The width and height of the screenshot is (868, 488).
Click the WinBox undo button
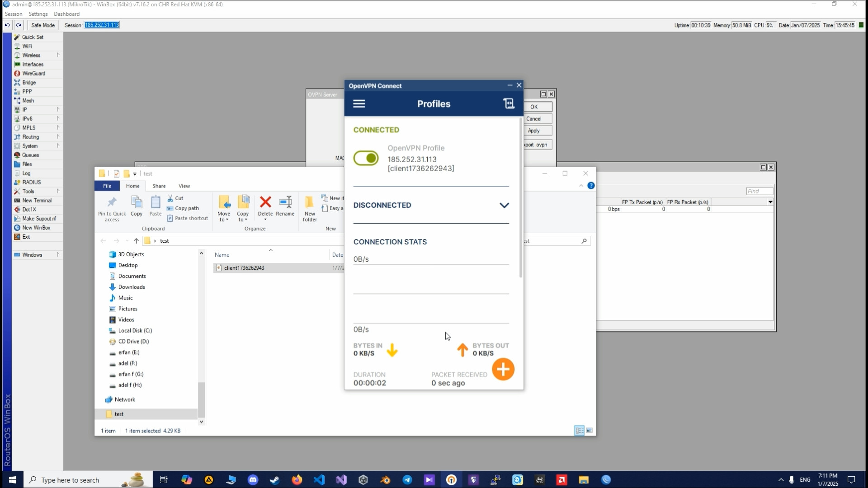click(7, 25)
